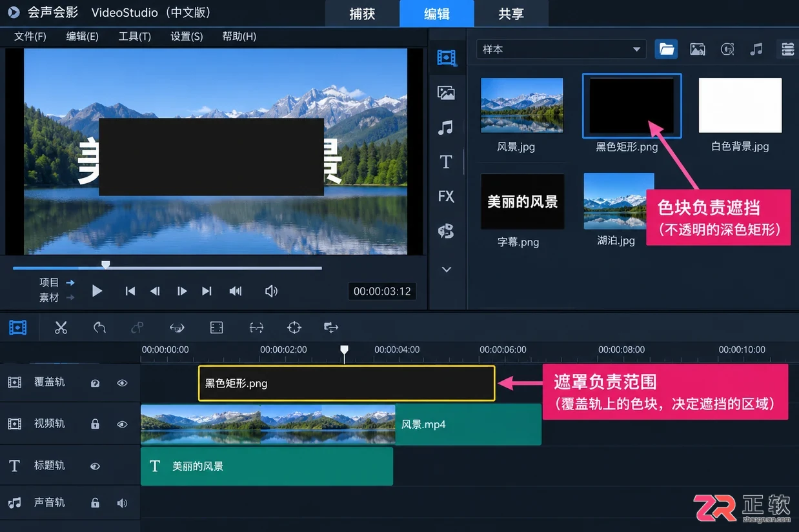Select the 风景.mp4 clip on video track
The image size is (799, 532).
click(x=341, y=424)
